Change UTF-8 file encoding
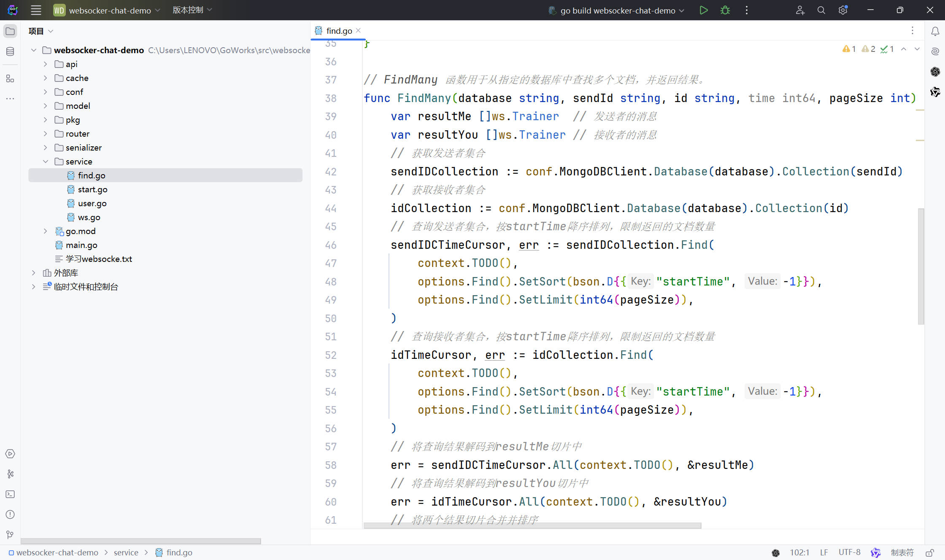The height and width of the screenshot is (560, 945). tap(849, 552)
